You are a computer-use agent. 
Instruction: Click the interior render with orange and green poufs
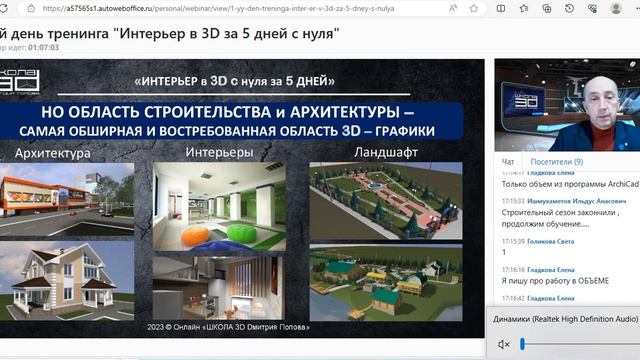coord(219,207)
